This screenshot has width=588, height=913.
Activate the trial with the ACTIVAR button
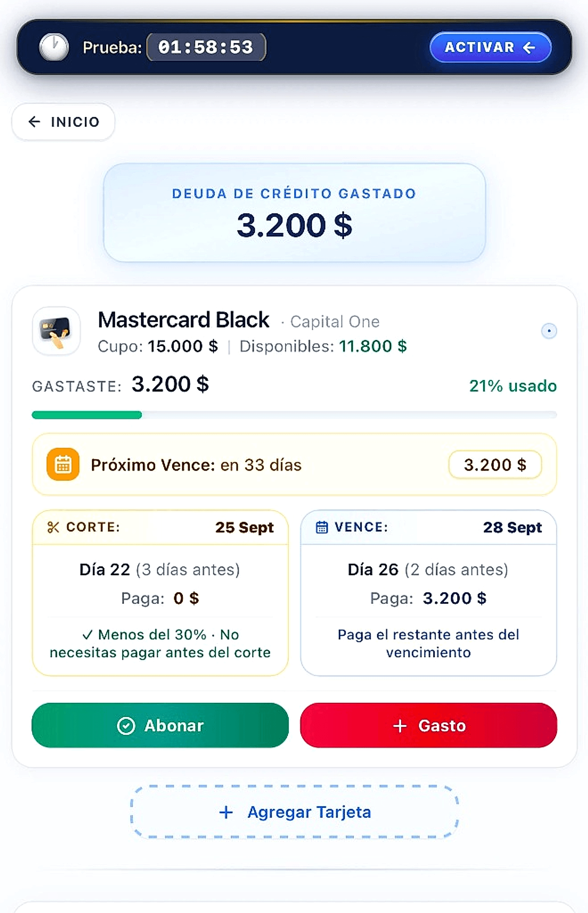click(491, 47)
